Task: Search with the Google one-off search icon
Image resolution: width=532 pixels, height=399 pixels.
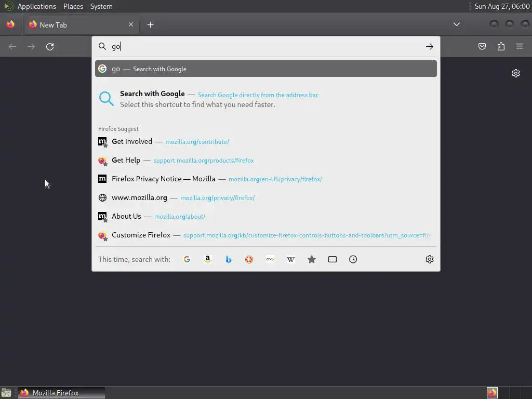Action: (187, 259)
